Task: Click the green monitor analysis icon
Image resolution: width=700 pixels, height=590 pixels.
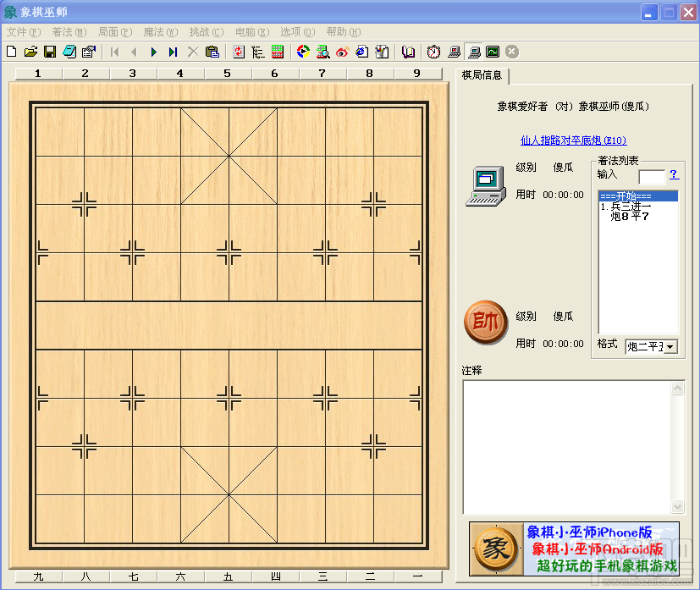Action: tap(493, 52)
